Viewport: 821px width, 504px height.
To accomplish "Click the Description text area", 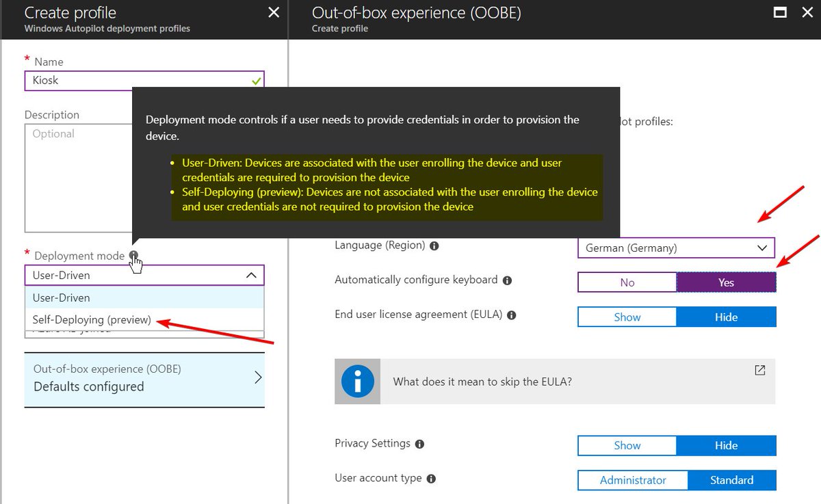I will [x=79, y=178].
